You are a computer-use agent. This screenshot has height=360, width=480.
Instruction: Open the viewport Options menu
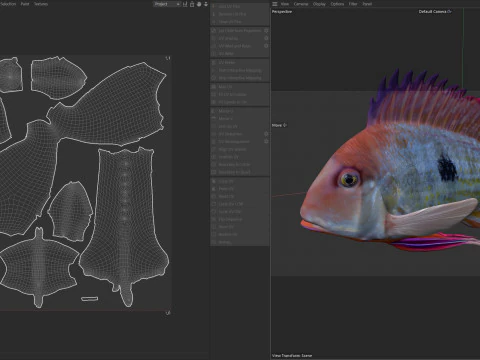pos(337,4)
